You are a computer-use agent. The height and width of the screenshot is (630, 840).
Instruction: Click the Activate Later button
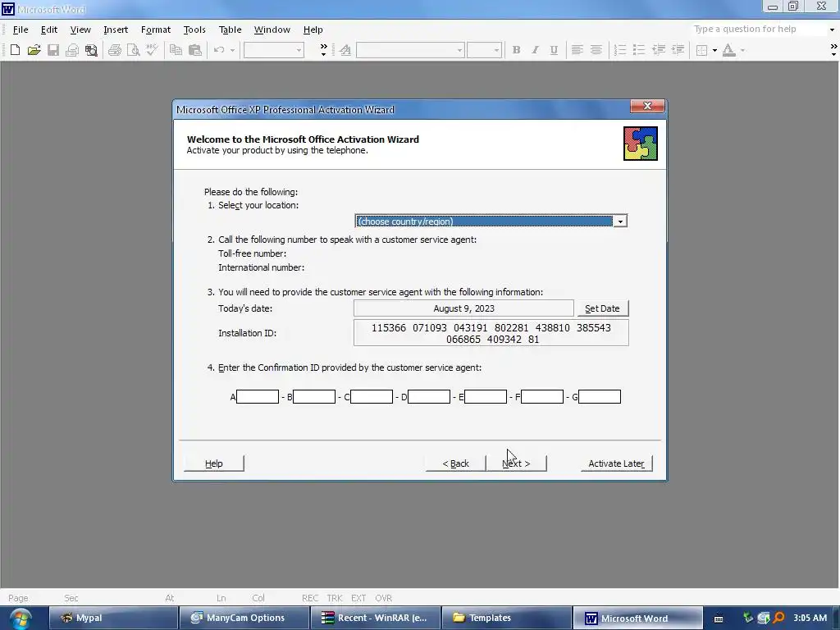coord(617,463)
